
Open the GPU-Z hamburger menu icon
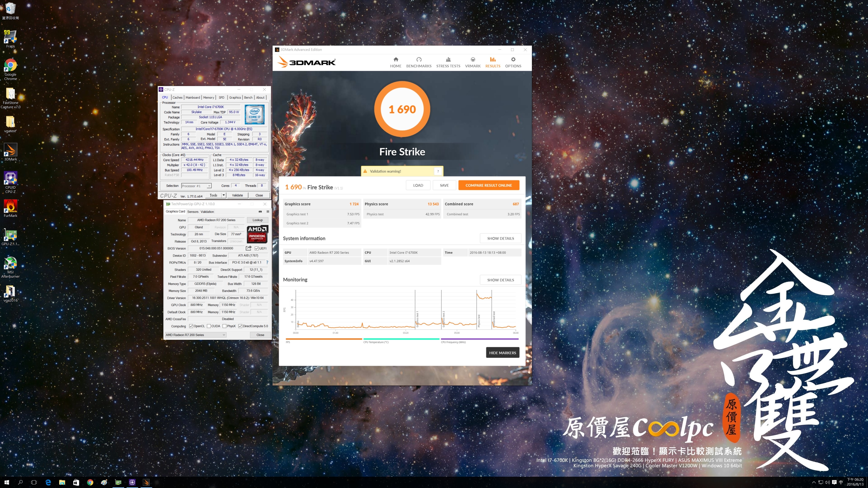point(268,211)
